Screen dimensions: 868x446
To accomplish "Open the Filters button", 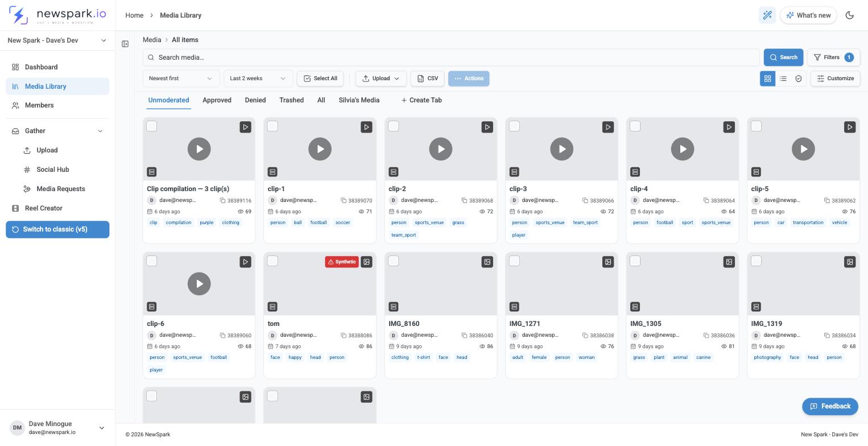I will click(833, 57).
